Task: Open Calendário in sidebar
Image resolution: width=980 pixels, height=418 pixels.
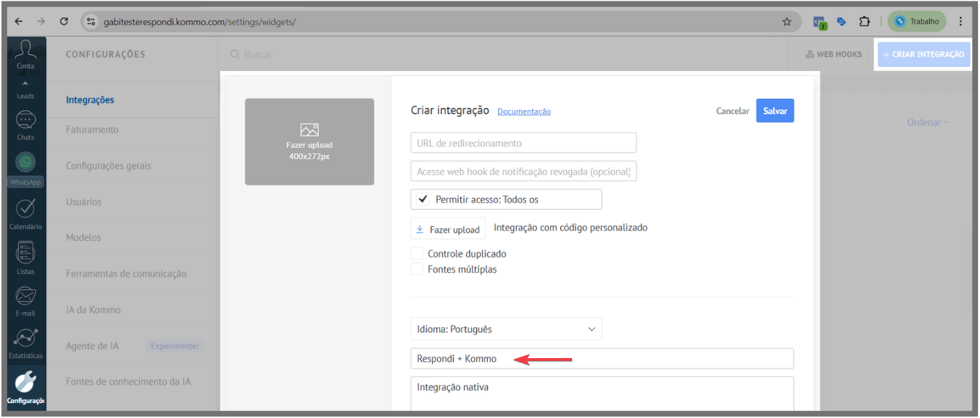Action: pos(26,215)
